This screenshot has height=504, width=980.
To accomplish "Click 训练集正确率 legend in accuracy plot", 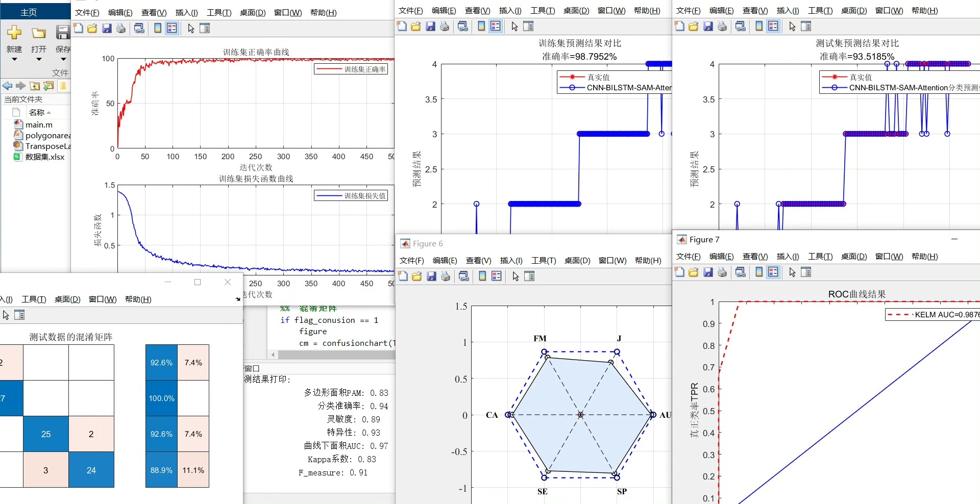I will coord(351,69).
